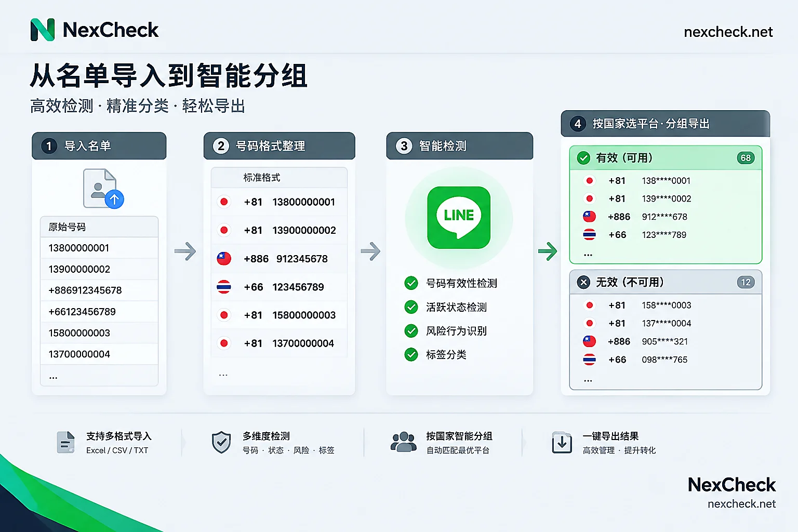Click the check icon beside 风险行为识别
The width and height of the screenshot is (798, 532).
[411, 331]
